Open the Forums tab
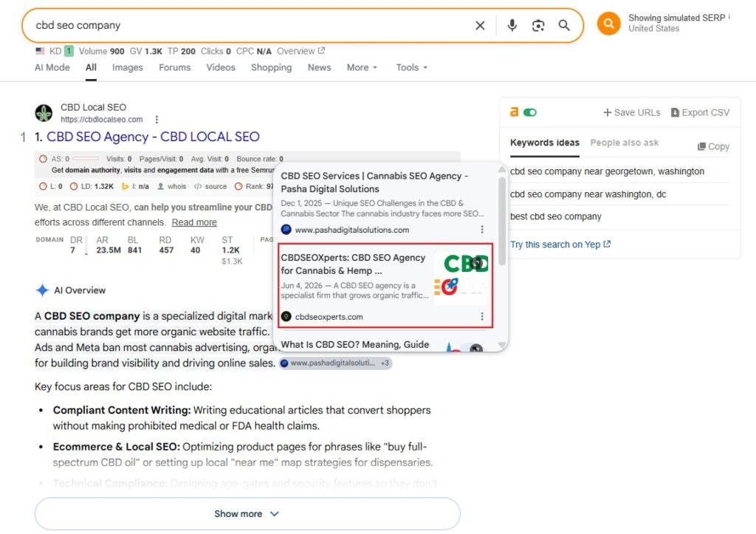This screenshot has width=756, height=534. coord(174,67)
